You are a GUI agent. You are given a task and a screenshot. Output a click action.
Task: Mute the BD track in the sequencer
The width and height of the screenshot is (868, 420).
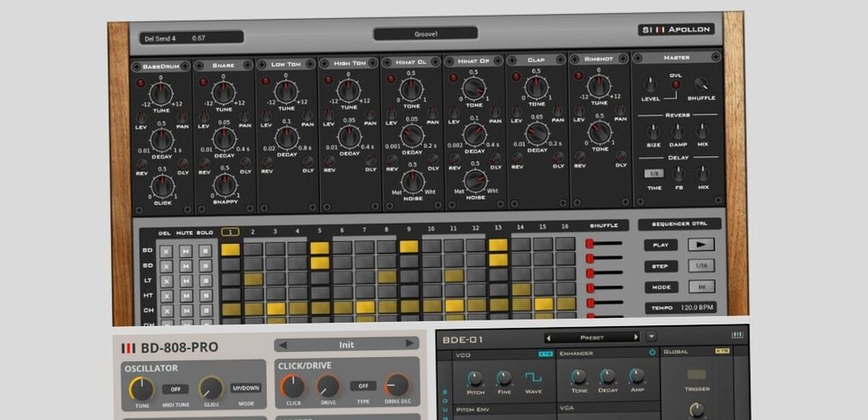point(186,250)
